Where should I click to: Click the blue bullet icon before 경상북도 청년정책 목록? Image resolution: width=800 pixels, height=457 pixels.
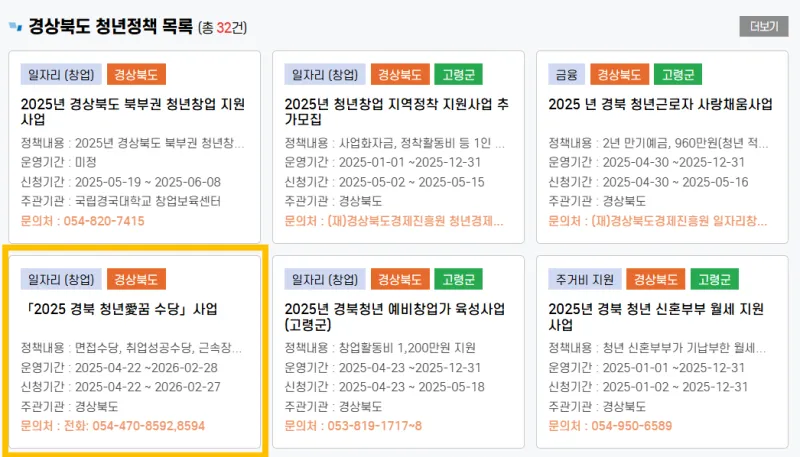pos(15,27)
